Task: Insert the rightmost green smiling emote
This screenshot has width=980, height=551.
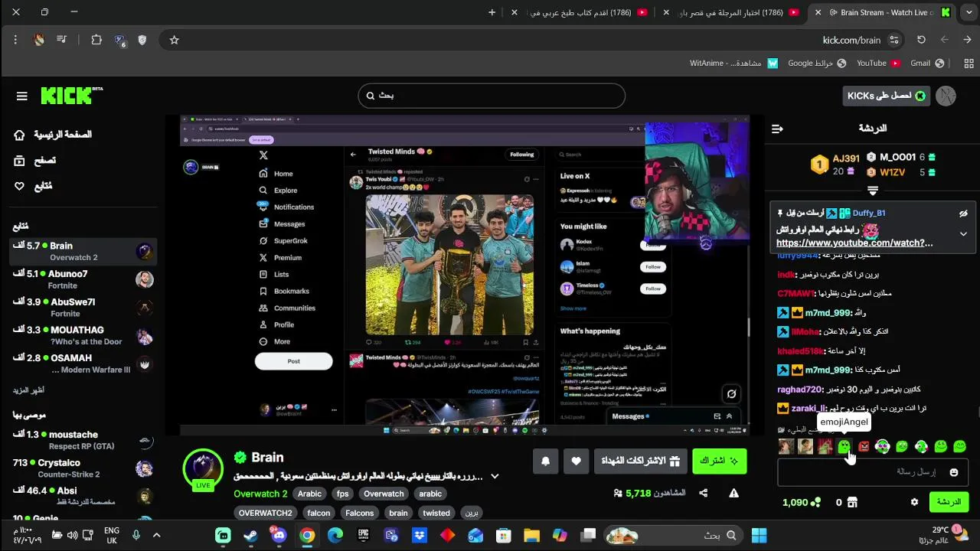Action: tap(960, 446)
